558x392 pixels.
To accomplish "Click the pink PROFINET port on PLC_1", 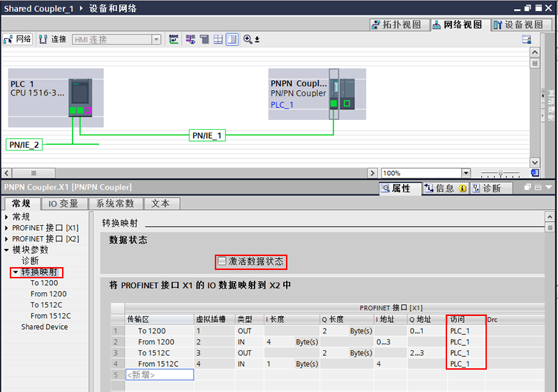I will 88,110.
